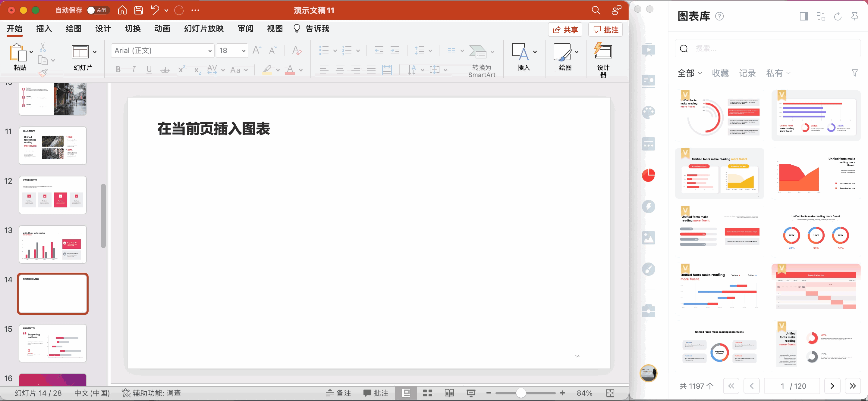Screen dimensions: 868x401
Task: Click the Format Painter brush icon
Action: point(43,73)
